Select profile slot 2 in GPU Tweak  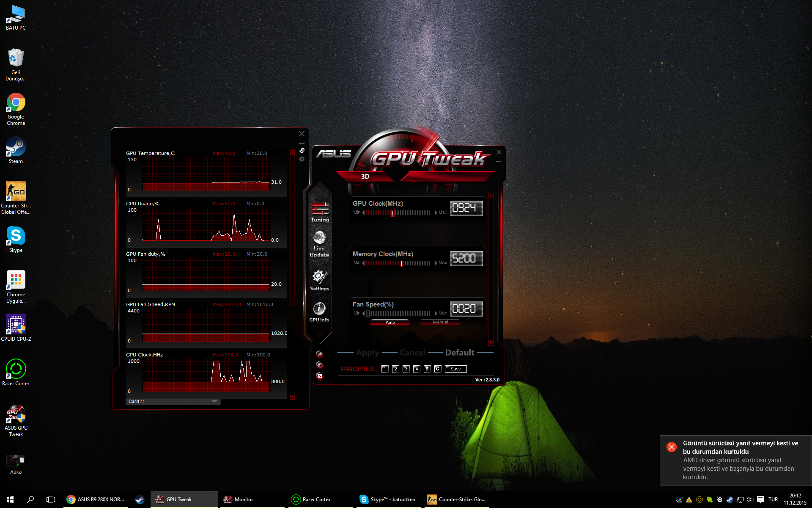(x=395, y=368)
